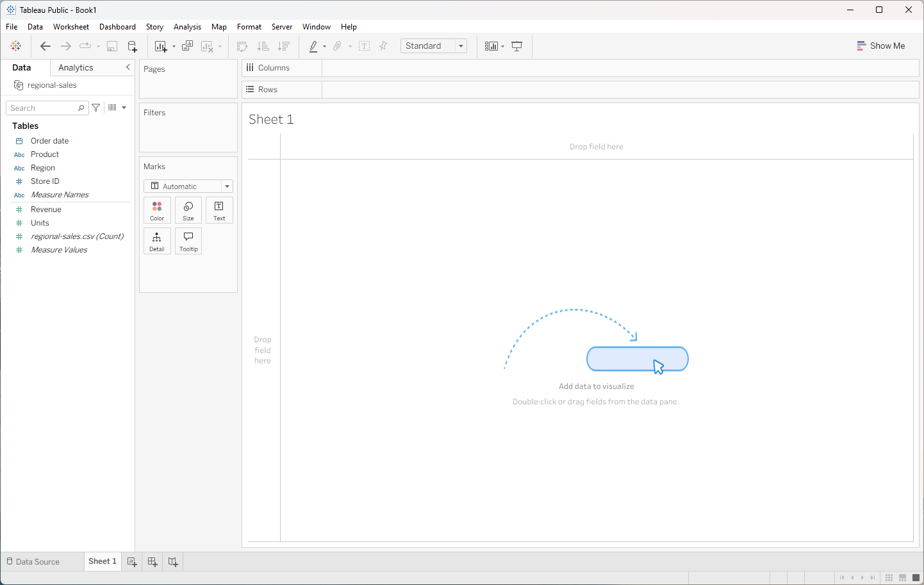Switch to sheet sorter view
The image size is (924, 585).
coord(889,578)
